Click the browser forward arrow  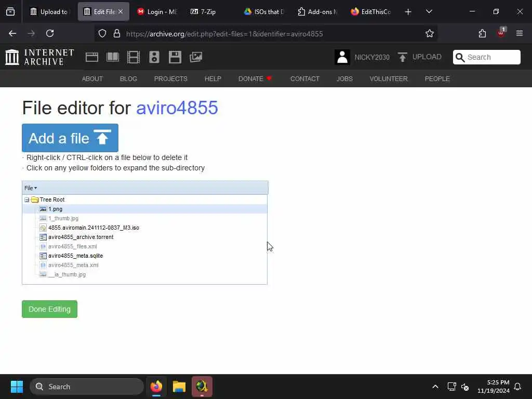point(31,33)
